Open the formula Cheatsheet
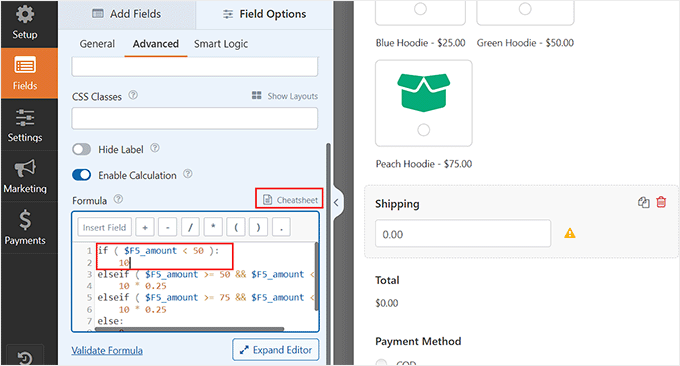The width and height of the screenshot is (680, 366). [x=290, y=200]
